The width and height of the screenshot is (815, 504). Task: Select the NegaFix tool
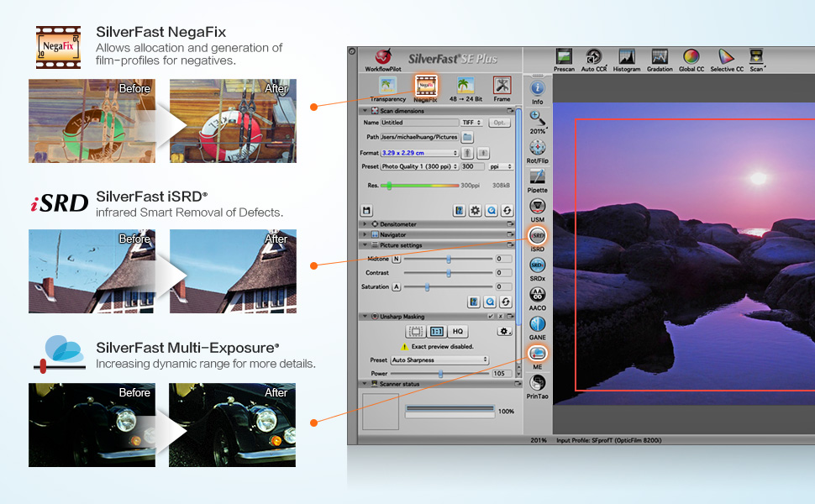pos(426,87)
